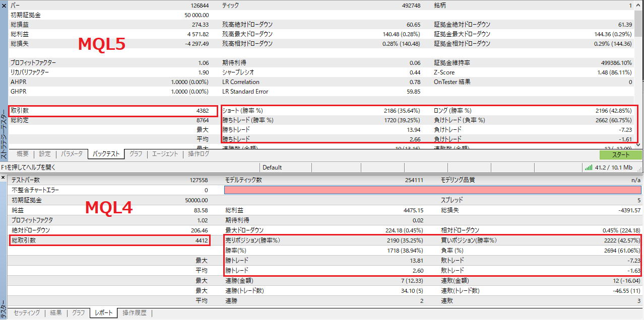Open the セッティング tab
The image size is (644, 320).
(27, 313)
